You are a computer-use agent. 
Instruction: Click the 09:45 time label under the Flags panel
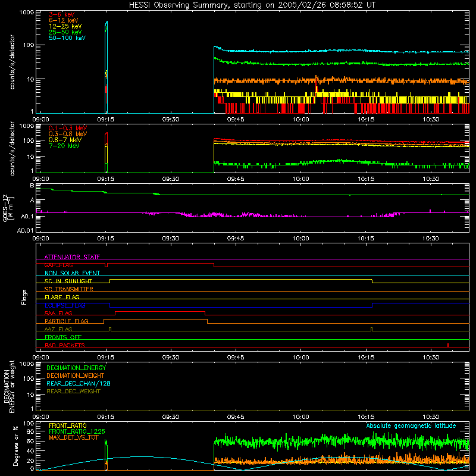click(x=236, y=357)
